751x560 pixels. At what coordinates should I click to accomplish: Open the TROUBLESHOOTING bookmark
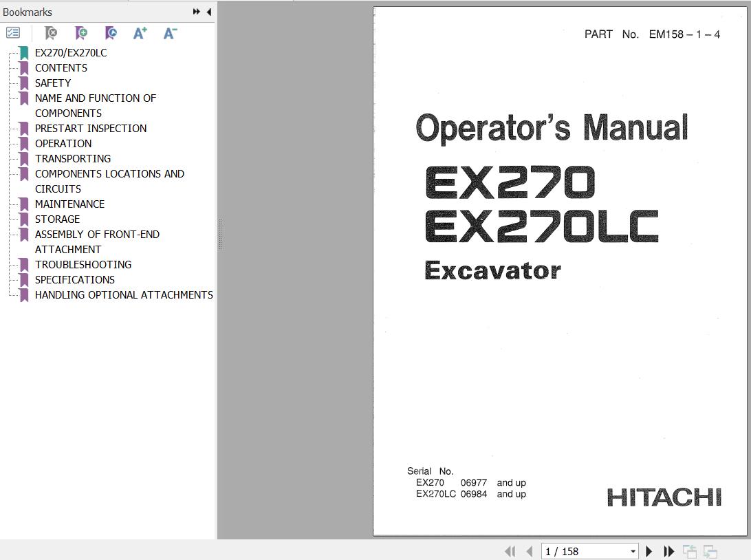point(83,264)
